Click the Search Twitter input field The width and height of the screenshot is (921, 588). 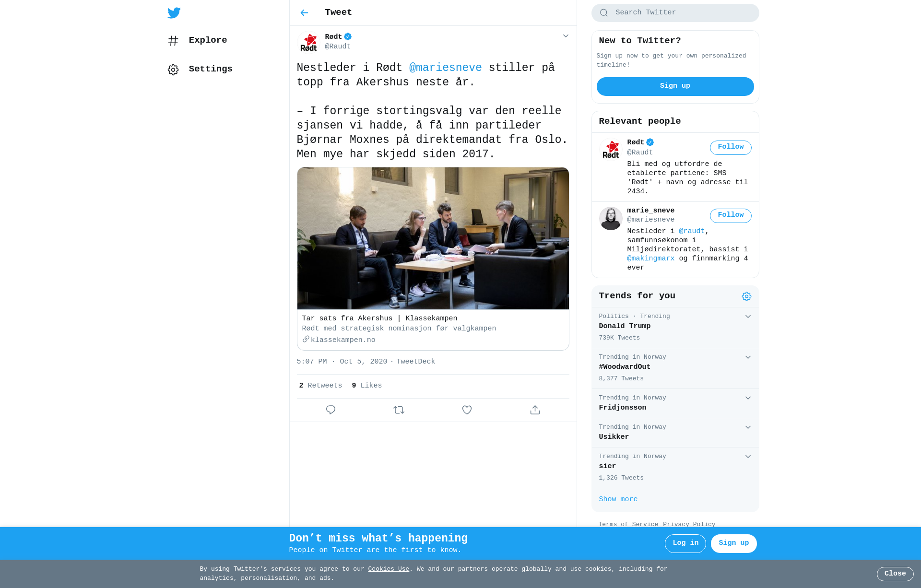coord(675,13)
